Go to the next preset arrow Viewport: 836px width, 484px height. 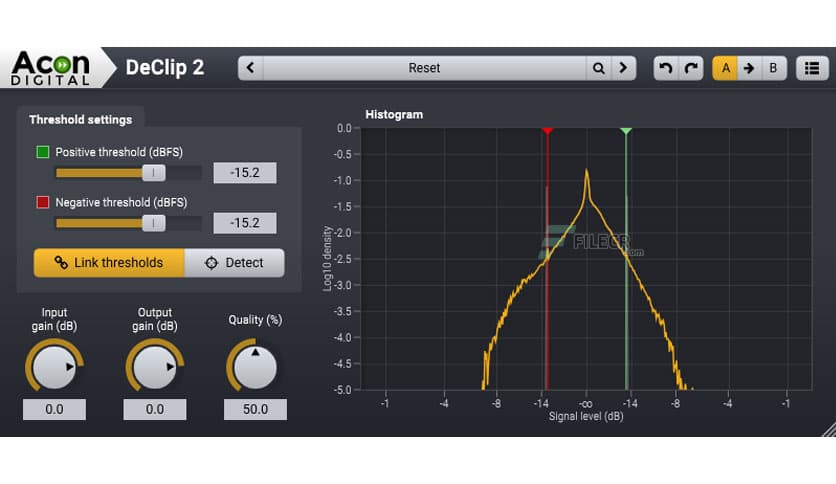(623, 68)
